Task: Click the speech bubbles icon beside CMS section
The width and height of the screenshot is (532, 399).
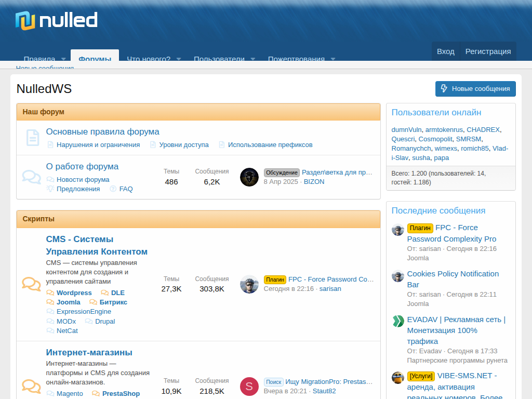Action: (32, 284)
